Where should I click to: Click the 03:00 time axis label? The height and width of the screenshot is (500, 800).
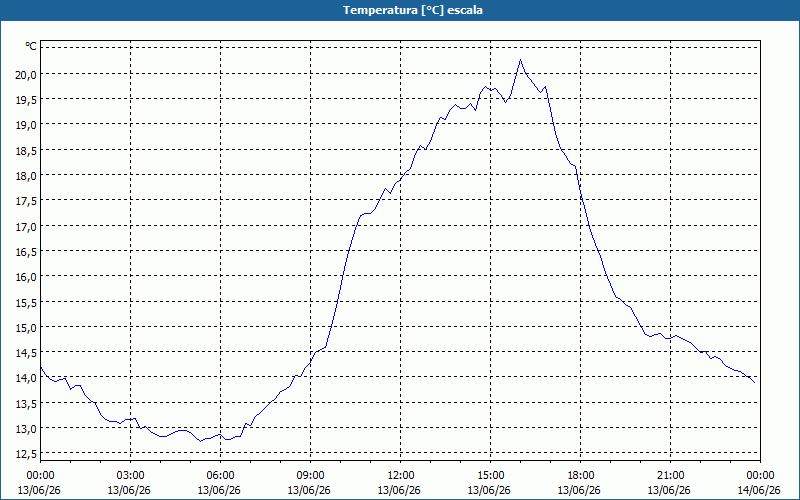[x=130, y=476]
